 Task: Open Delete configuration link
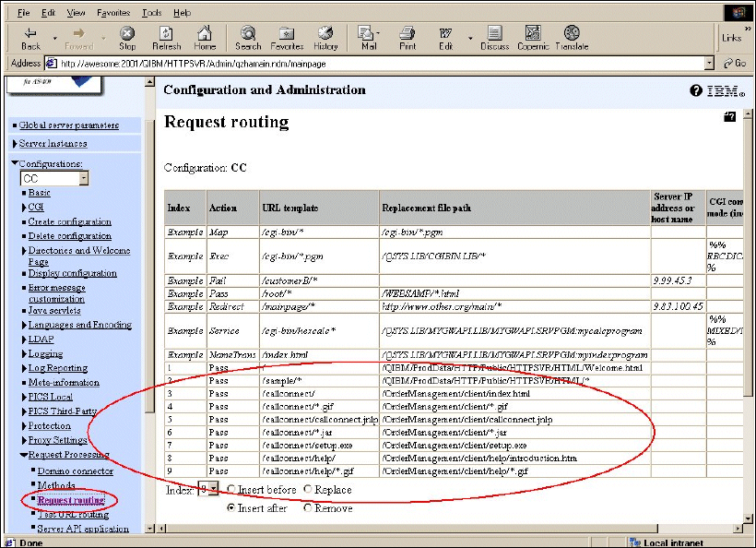(x=69, y=236)
